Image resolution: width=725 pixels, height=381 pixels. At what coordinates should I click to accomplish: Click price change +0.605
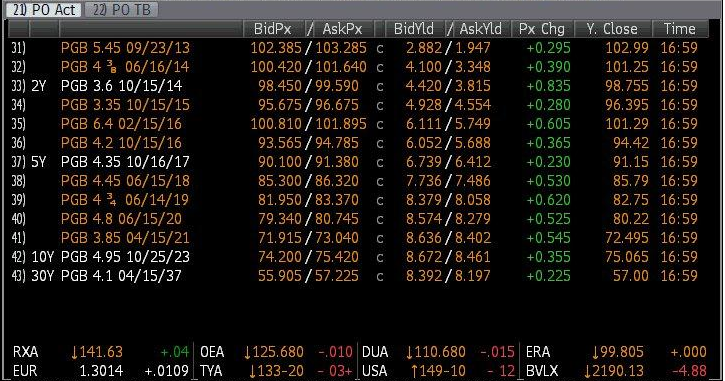(x=549, y=123)
